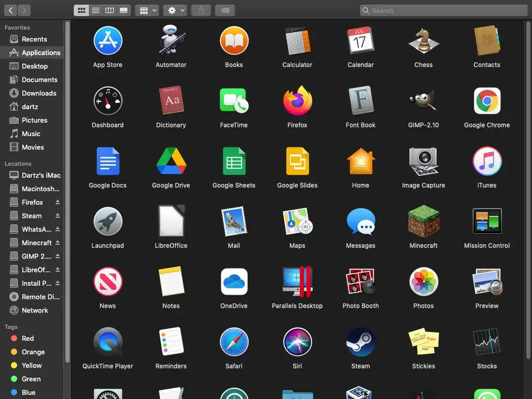The width and height of the screenshot is (532, 399).
Task: Click the Edit Tags toolbar button
Action: pyautogui.click(x=225, y=10)
